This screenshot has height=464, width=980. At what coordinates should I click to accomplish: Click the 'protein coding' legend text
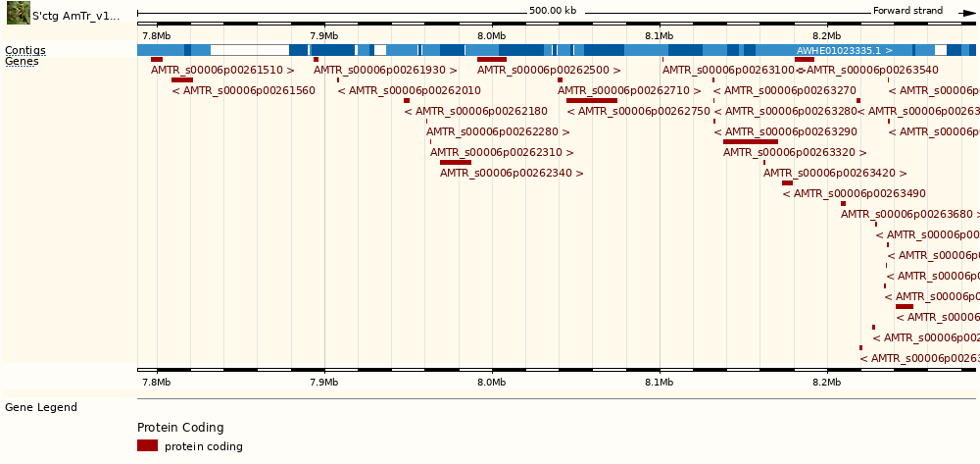click(204, 446)
